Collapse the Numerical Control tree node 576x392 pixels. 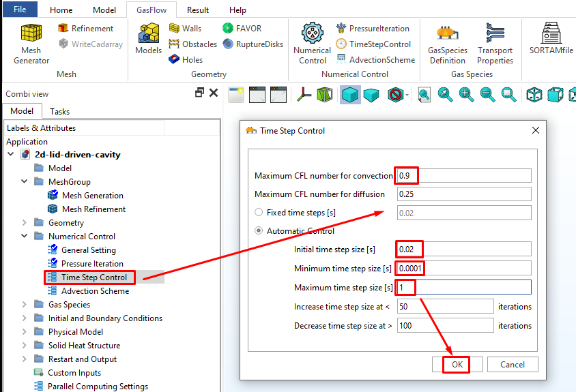coord(25,237)
